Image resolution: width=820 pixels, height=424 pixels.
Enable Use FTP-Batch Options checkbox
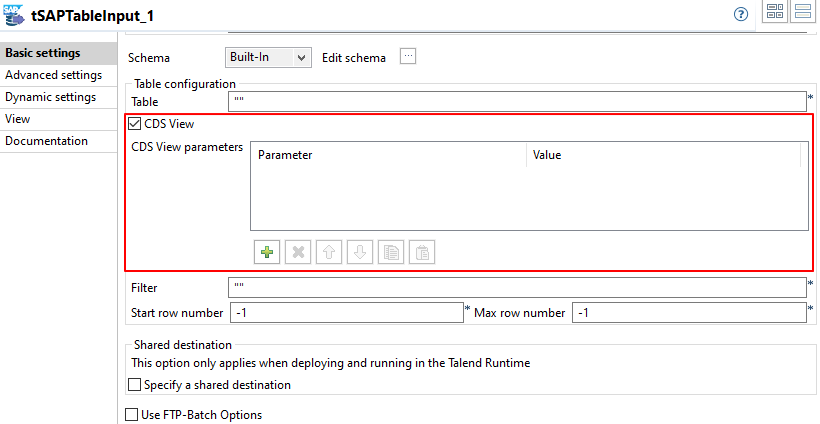[131, 415]
